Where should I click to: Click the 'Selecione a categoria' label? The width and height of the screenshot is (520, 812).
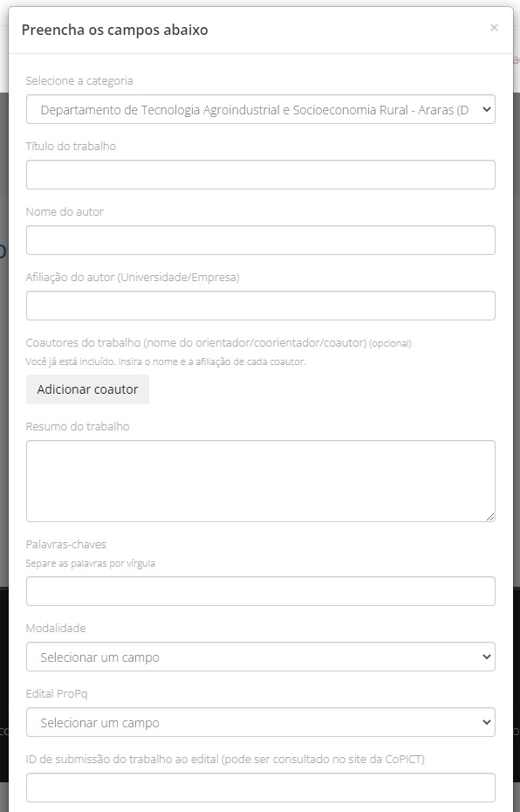(79, 81)
